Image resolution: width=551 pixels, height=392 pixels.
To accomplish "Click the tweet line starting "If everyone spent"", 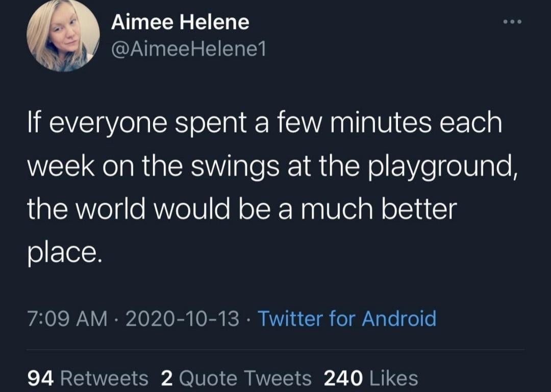I will click(x=264, y=124).
